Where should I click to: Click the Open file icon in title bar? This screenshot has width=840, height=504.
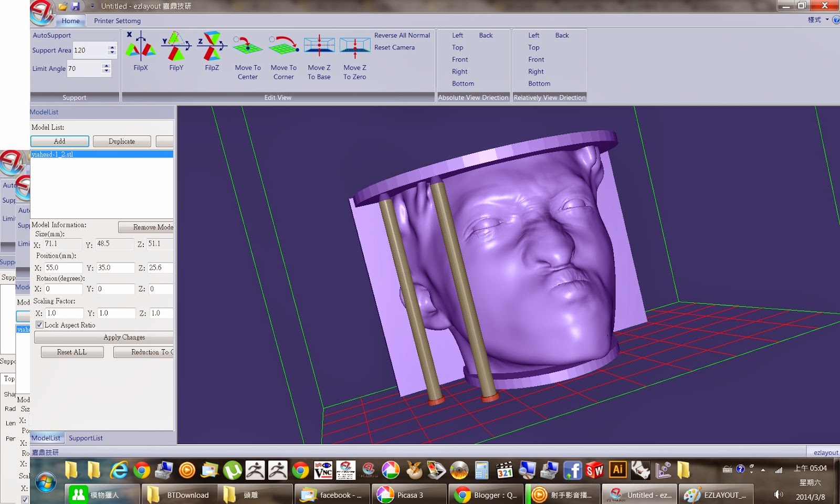62,6
